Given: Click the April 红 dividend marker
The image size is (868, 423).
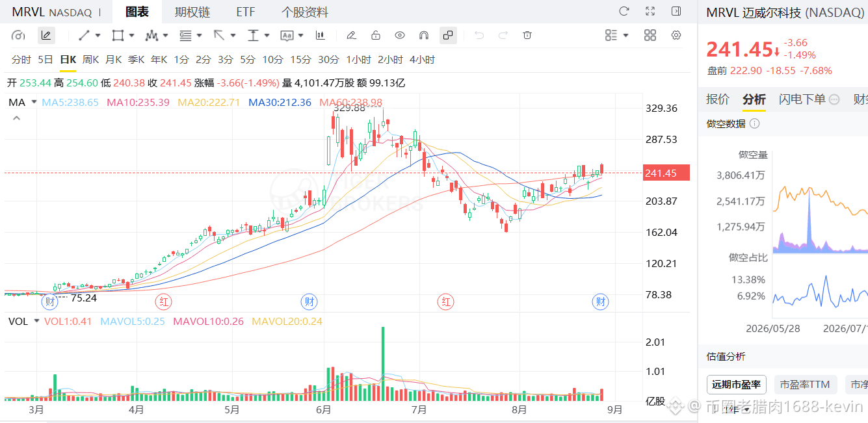Looking at the screenshot, I should click(x=163, y=301).
